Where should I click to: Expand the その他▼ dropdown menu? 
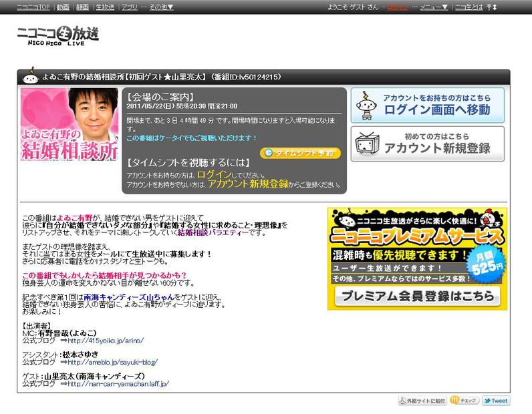tap(162, 7)
